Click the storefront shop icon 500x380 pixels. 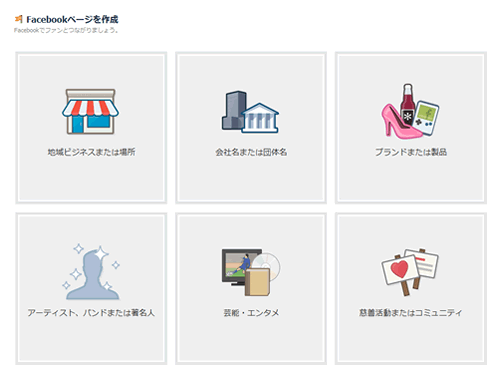pyautogui.click(x=90, y=112)
